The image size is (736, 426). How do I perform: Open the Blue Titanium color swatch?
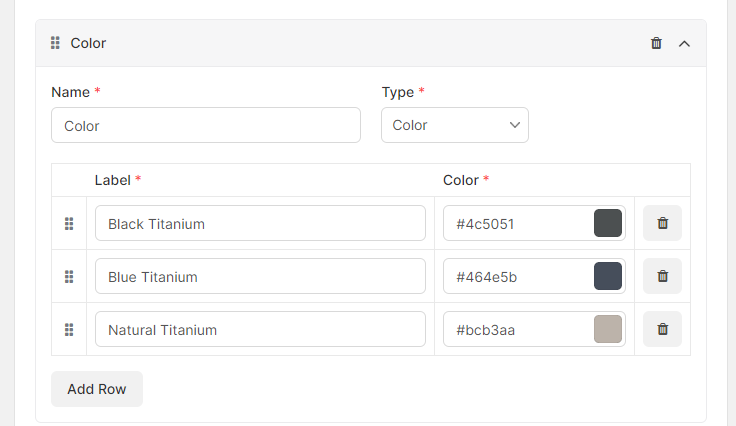click(x=608, y=276)
